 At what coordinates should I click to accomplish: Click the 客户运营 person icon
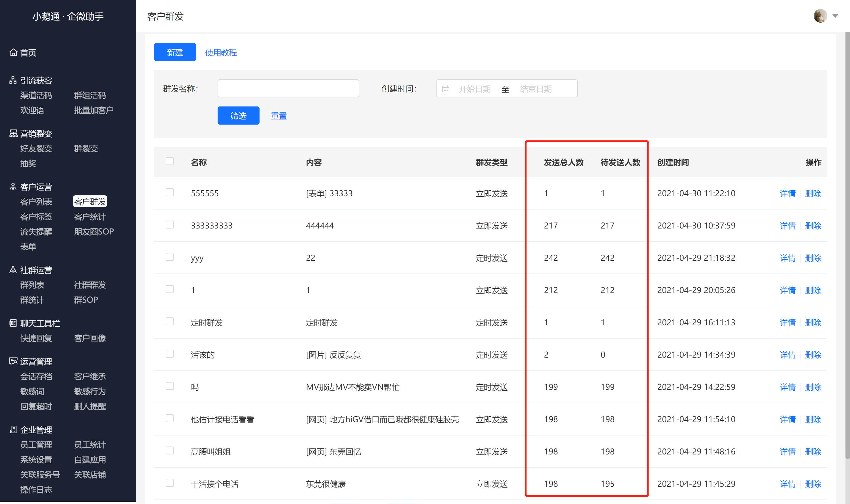tap(13, 187)
